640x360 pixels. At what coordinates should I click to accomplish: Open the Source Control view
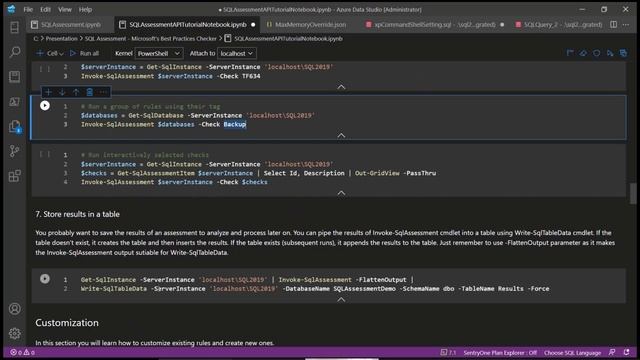(x=15, y=151)
